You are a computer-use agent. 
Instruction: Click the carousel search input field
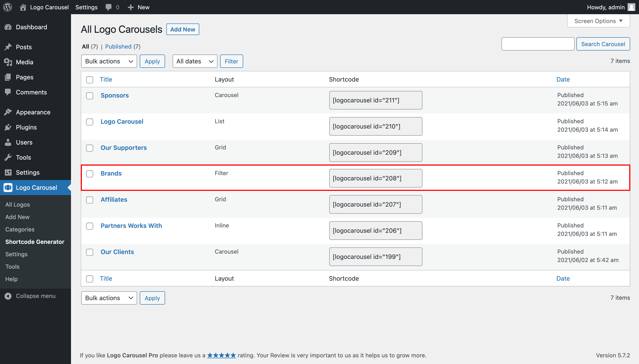tap(538, 44)
